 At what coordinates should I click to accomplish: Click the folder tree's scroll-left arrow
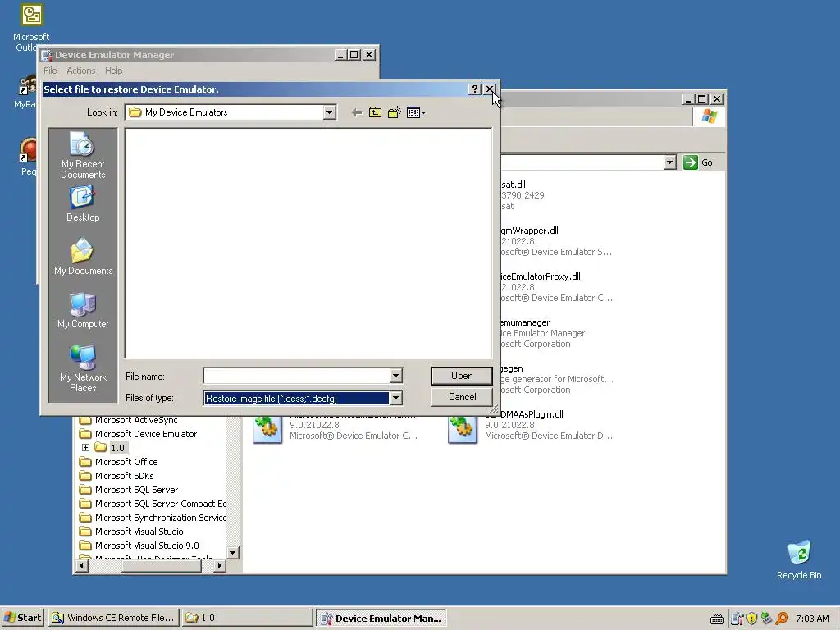tap(82, 566)
